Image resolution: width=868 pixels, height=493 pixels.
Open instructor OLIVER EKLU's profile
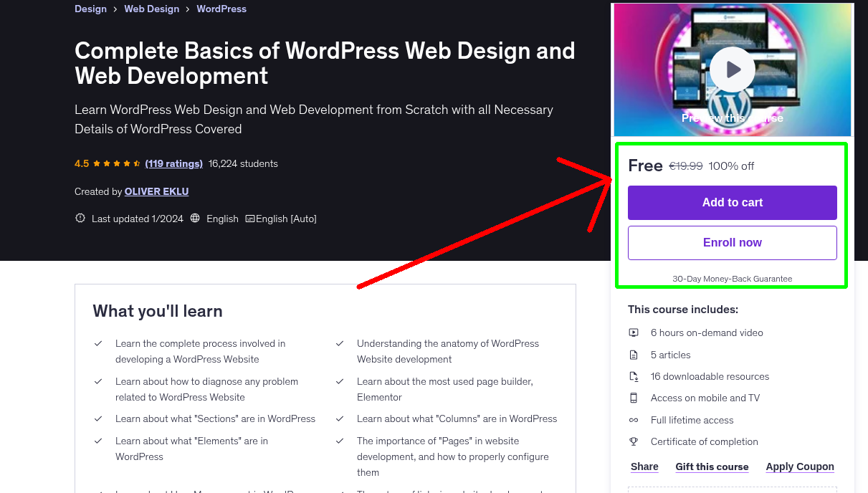click(x=156, y=191)
